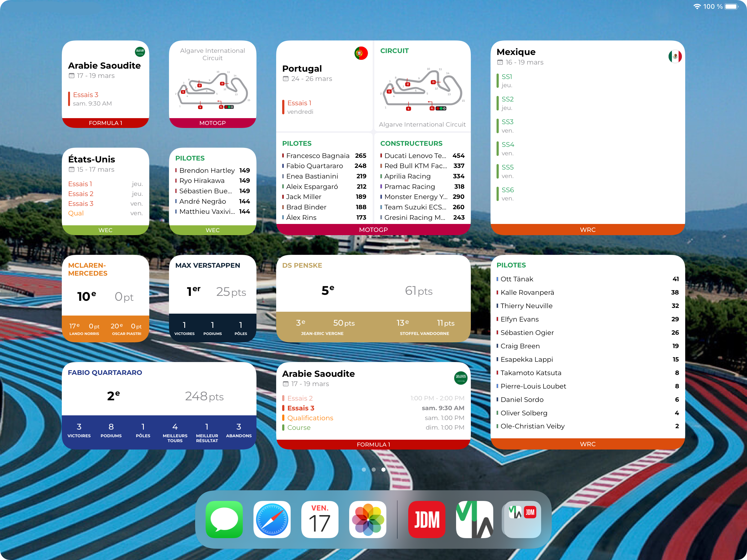The height and width of the screenshot is (560, 747).
Task: Select Thierry Neuville WRC row
Action: click(x=588, y=306)
